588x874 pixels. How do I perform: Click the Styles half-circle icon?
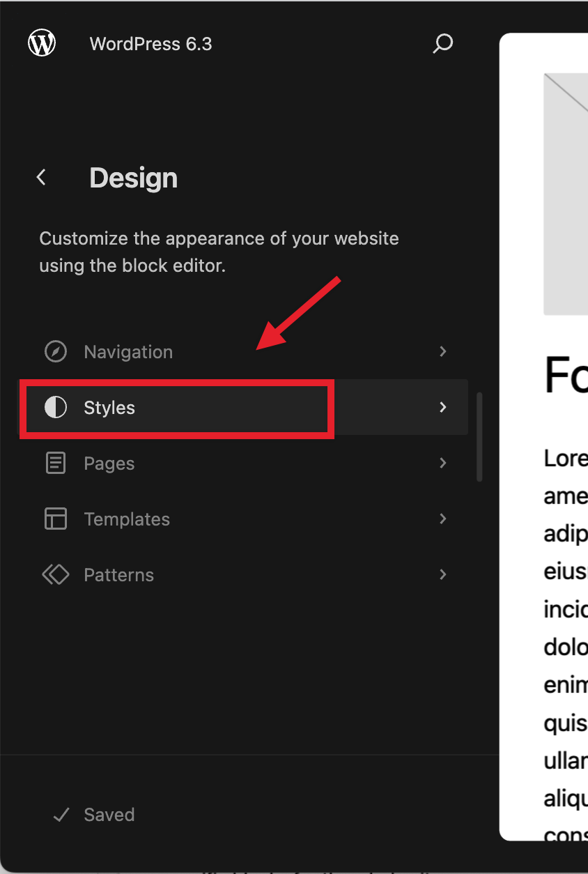(x=56, y=407)
